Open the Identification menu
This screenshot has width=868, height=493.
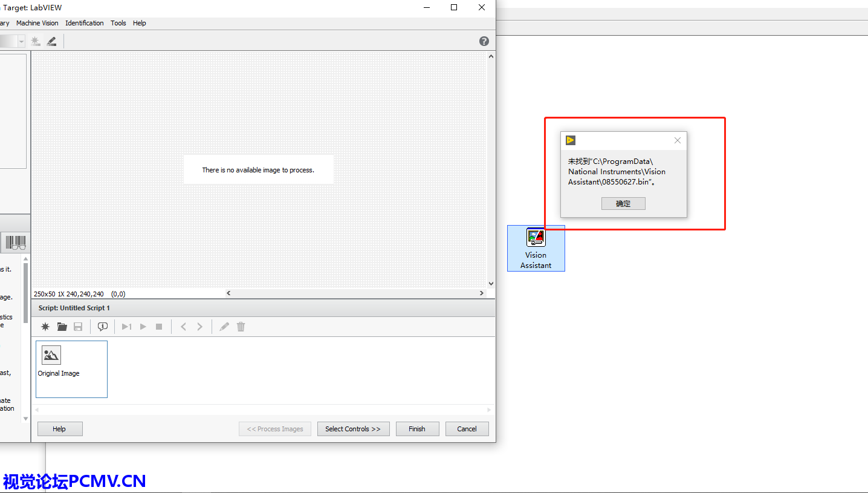(x=85, y=23)
